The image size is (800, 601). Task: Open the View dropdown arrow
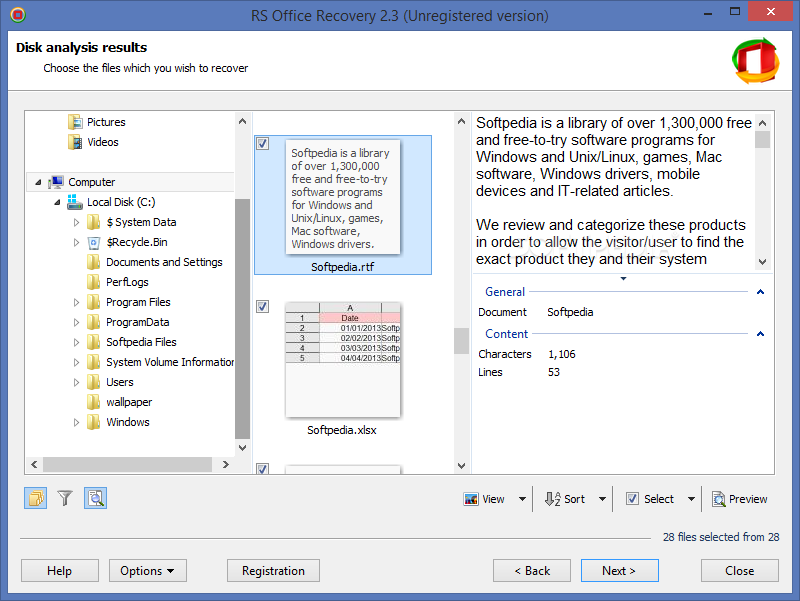pyautogui.click(x=522, y=499)
